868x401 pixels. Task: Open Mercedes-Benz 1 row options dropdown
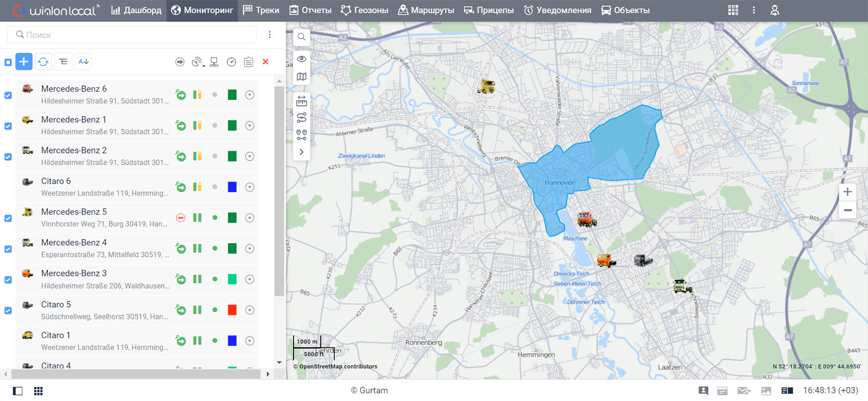250,126
